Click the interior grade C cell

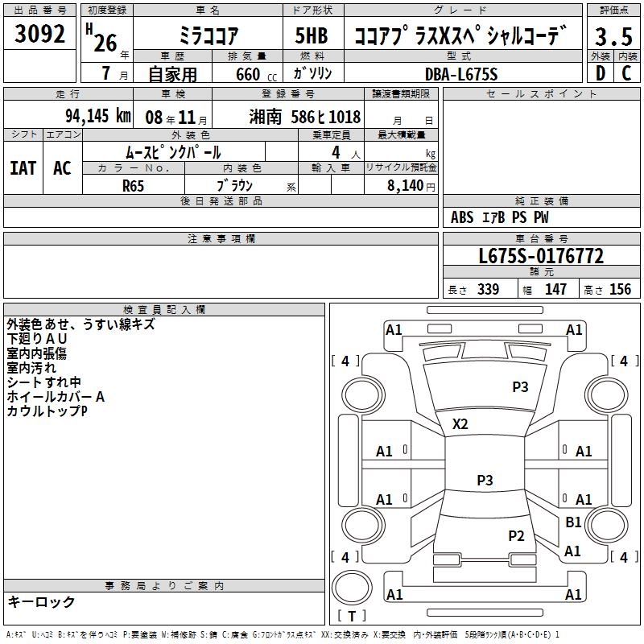[626, 72]
